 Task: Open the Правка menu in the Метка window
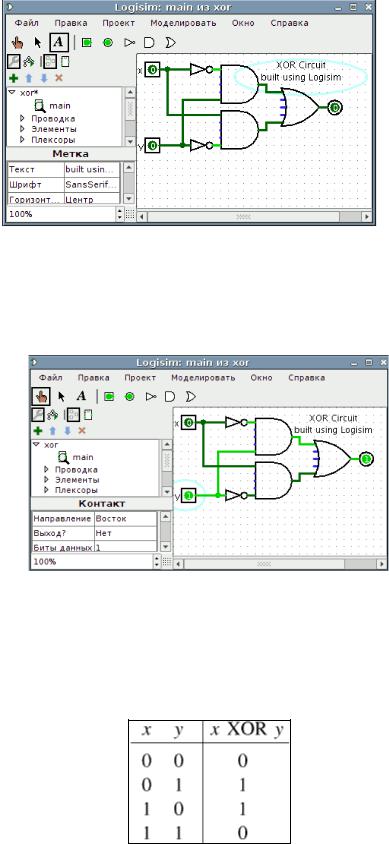(x=70, y=23)
